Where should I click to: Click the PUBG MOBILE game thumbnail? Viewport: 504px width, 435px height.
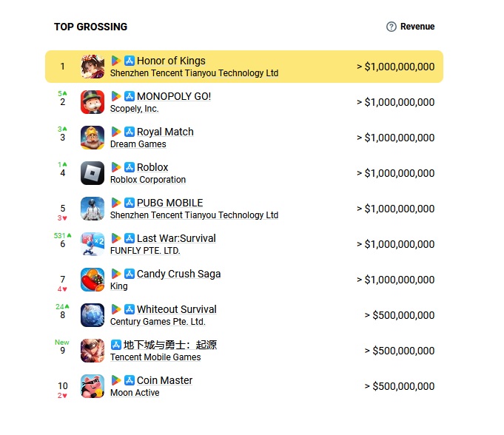click(x=93, y=209)
